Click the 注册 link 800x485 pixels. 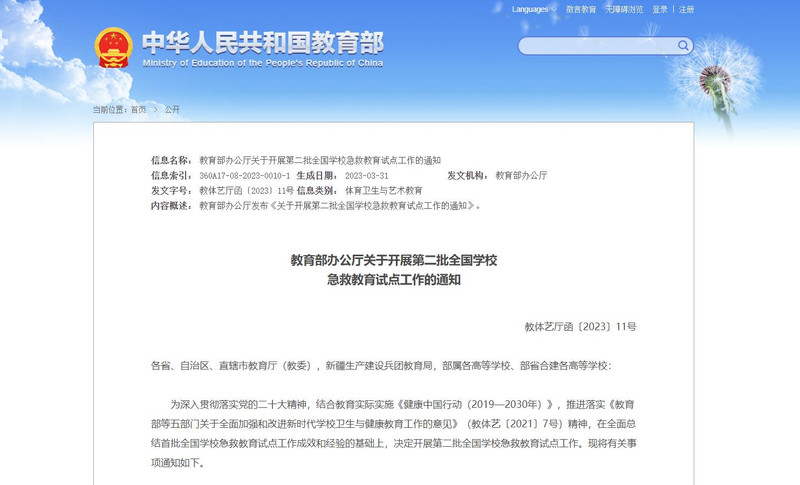(x=686, y=9)
